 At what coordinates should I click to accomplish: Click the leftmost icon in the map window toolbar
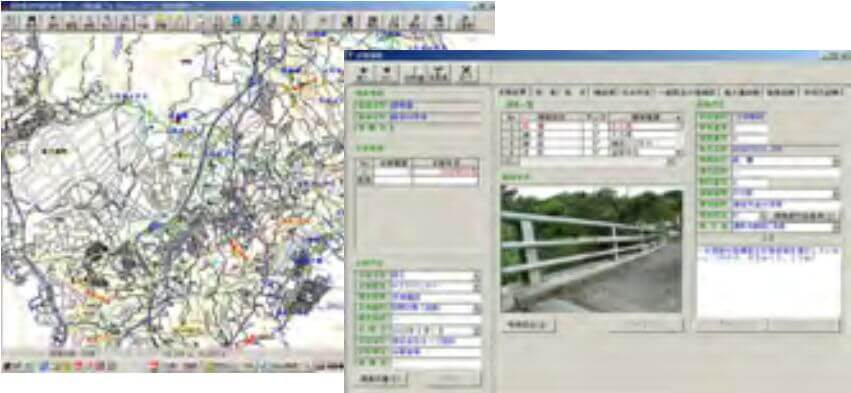pyautogui.click(x=11, y=22)
